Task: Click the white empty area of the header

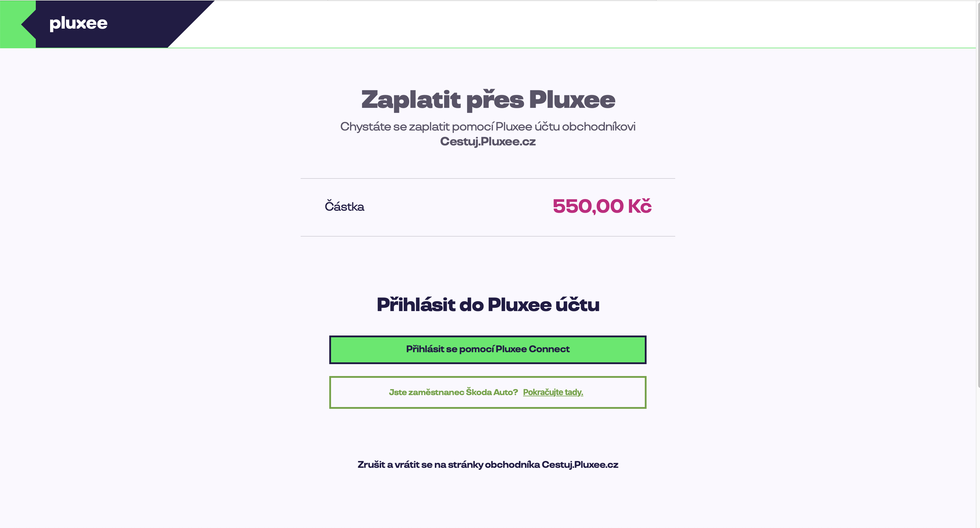Action: coord(571,24)
